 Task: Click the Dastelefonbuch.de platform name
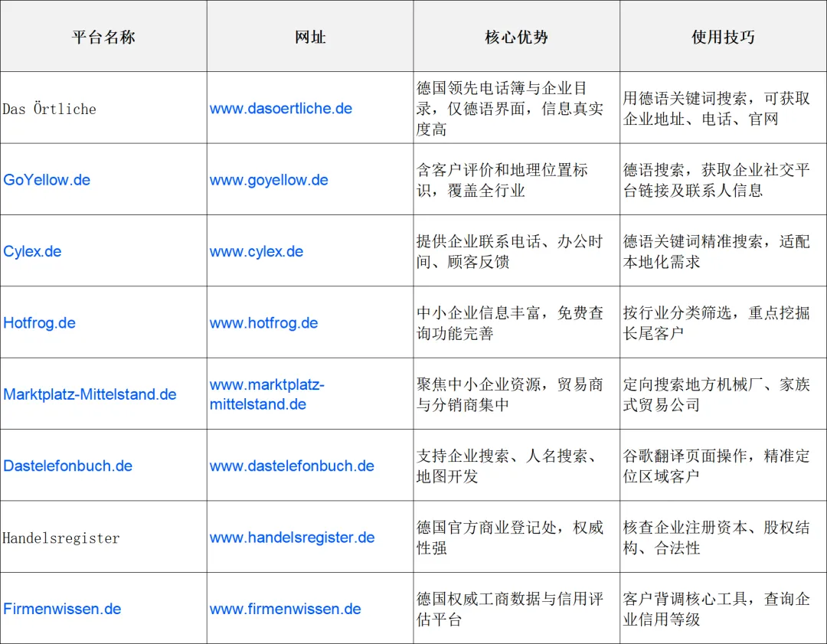(67, 466)
